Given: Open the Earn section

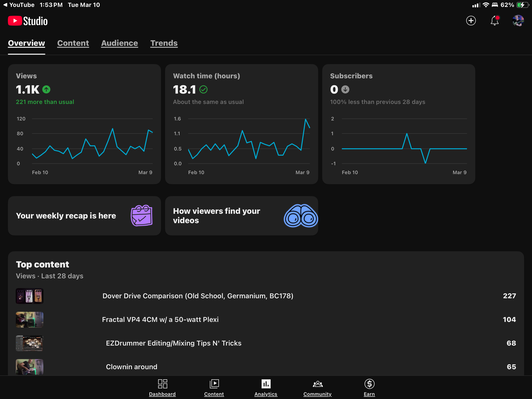Looking at the screenshot, I should tap(369, 388).
